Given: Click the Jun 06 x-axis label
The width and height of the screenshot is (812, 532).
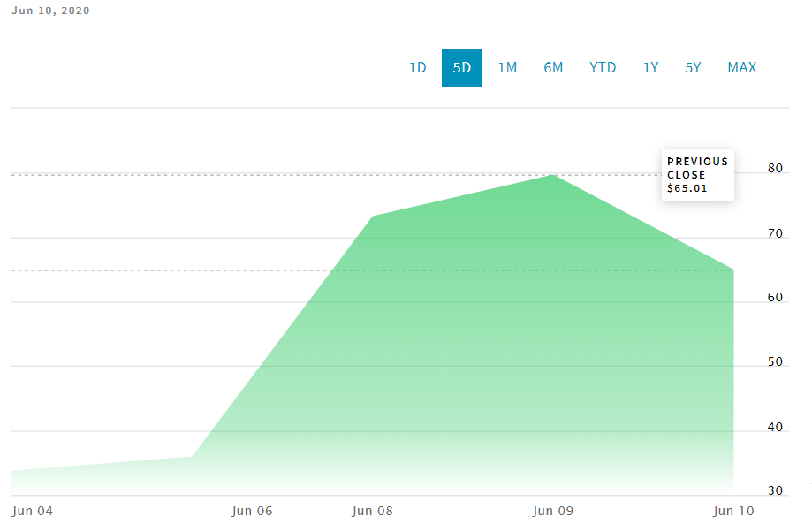Looking at the screenshot, I should point(252,511).
